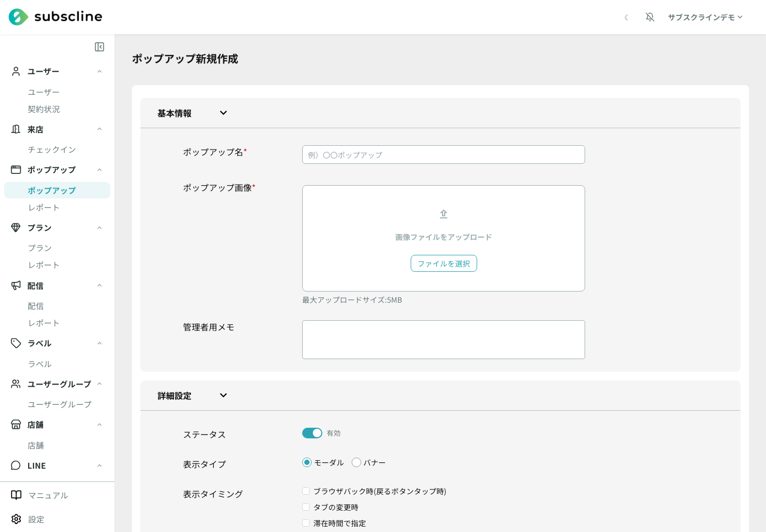This screenshot has width=766, height=532.
Task: Collapse the 来店 sidebar group chevron
Action: (99, 129)
